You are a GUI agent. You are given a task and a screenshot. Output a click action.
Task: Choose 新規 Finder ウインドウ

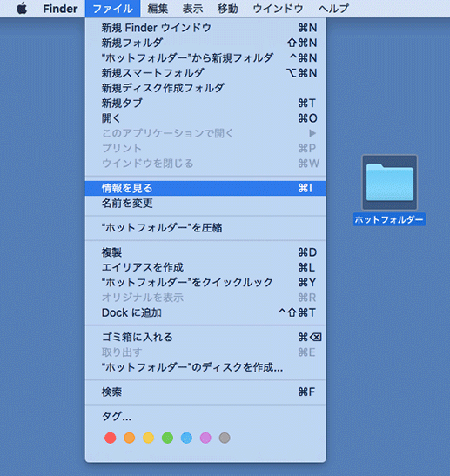coord(205,28)
